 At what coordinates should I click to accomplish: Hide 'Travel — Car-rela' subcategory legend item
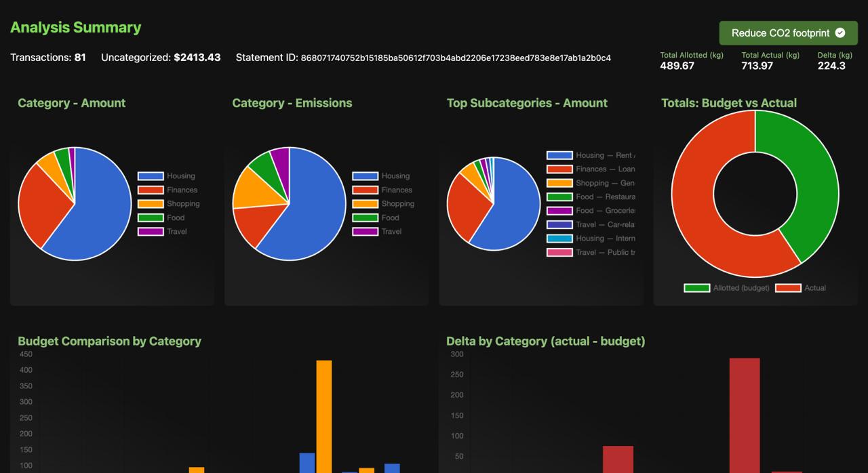[591, 225]
